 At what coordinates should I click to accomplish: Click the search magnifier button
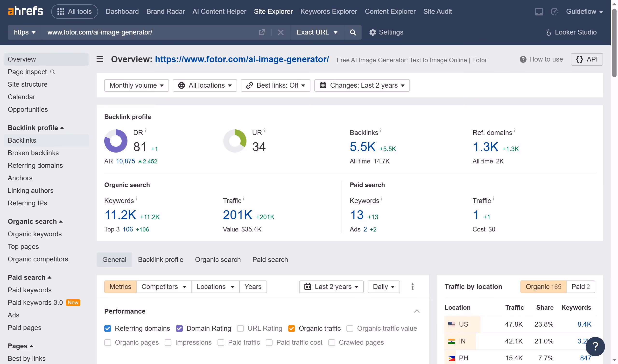pyautogui.click(x=353, y=32)
